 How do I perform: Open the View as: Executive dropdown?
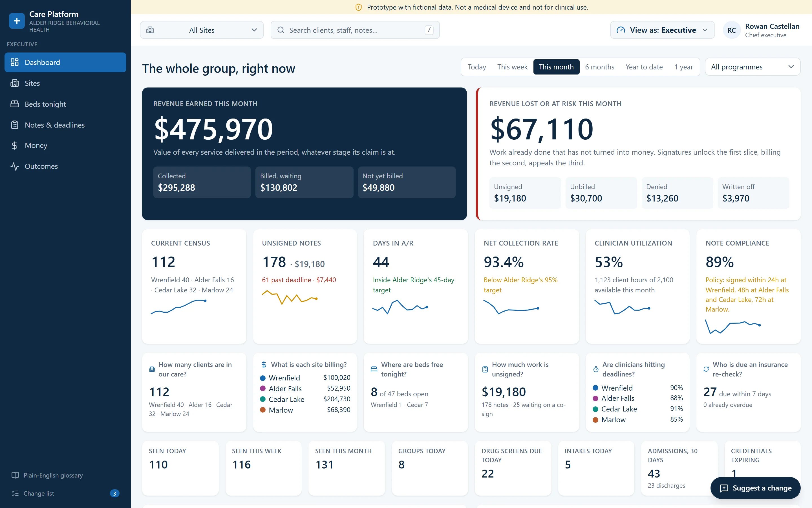coord(662,30)
